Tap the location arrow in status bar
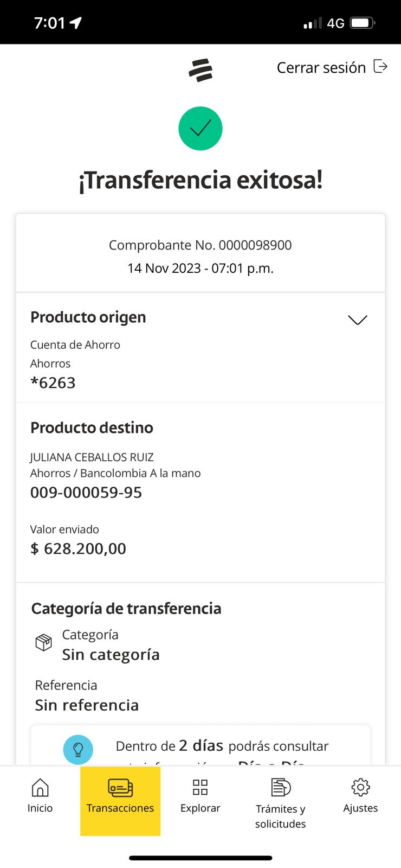Viewport: 401px width, 868px height. point(76,23)
